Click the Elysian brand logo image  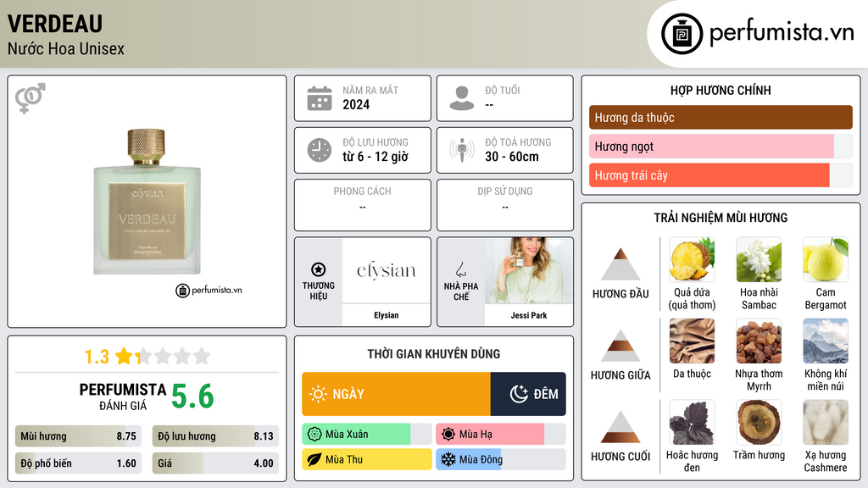tap(386, 270)
